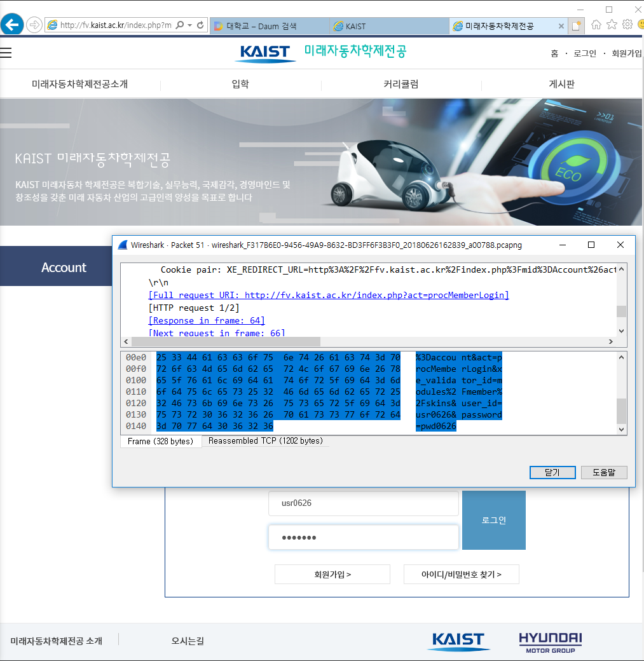Click the Account sidebar heading
644x661 pixels.
coord(64,268)
